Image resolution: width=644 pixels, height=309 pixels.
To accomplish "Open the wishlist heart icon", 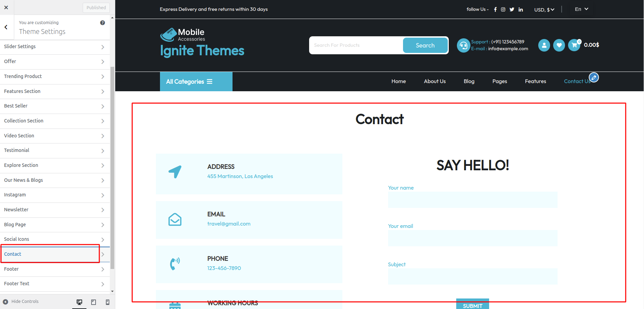I will [559, 45].
